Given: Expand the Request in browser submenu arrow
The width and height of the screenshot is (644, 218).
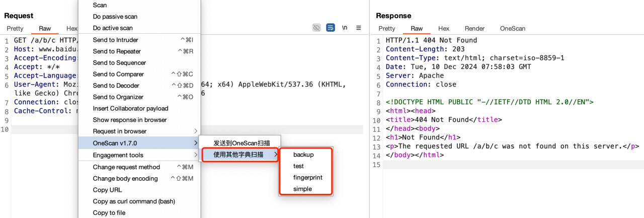Looking at the screenshot, I should [x=196, y=131].
